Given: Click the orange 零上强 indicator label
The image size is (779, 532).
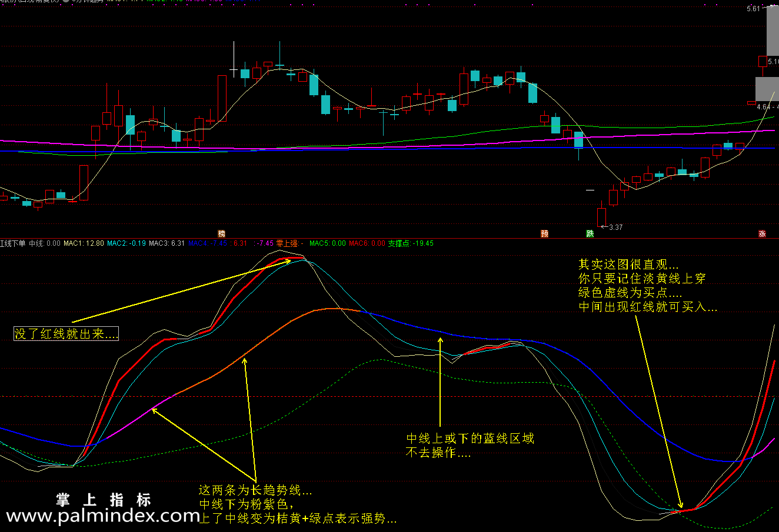Looking at the screenshot, I should 289,243.
